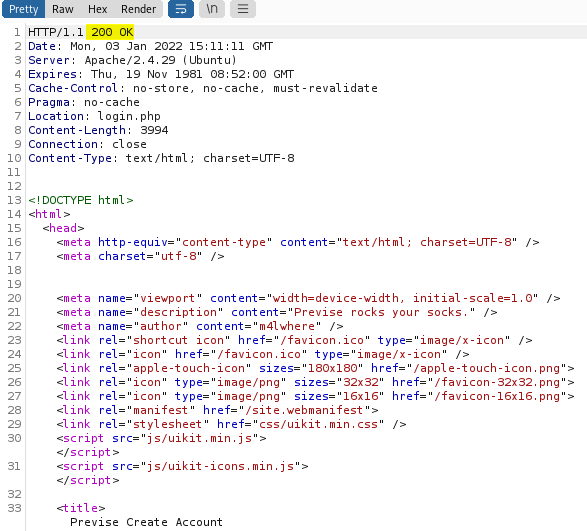The width and height of the screenshot is (587, 531).
Task: Click the css/uikit.min.css href value
Action: tap(318, 424)
